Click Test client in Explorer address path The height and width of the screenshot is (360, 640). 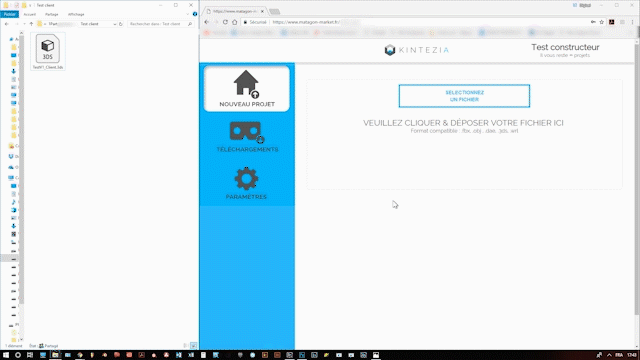(89, 24)
